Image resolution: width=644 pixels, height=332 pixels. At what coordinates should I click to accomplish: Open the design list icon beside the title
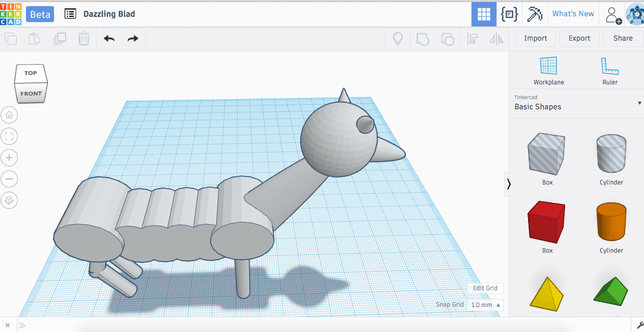tap(71, 14)
